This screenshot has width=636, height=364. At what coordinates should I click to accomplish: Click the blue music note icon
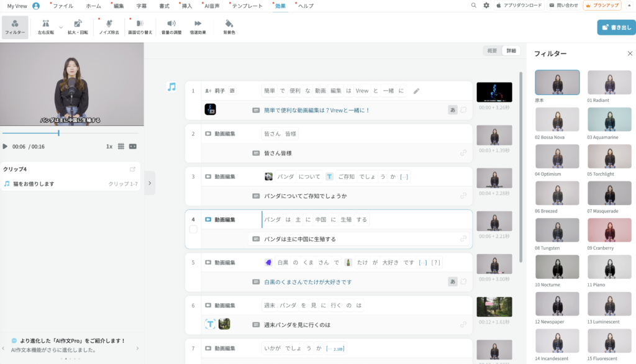coord(172,87)
